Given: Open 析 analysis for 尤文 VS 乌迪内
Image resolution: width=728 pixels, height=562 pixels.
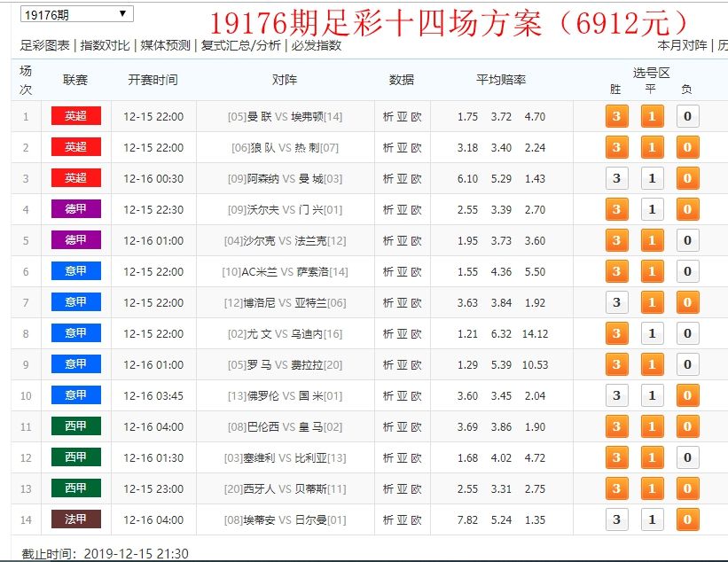Looking at the screenshot, I should tap(388, 333).
